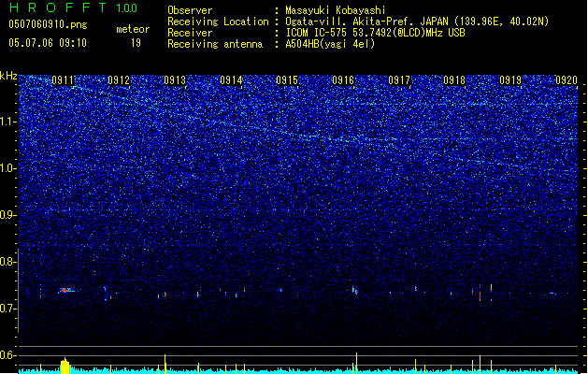Screen dimensions: 588x374
Task: Click the meteor label
Action: [133, 29]
